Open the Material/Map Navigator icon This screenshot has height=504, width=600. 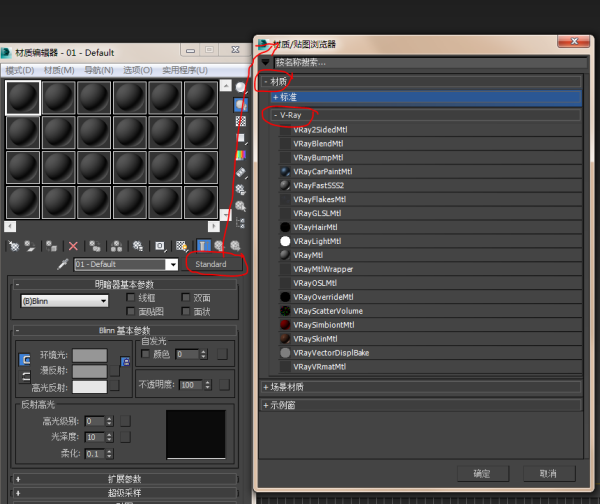[x=241, y=223]
